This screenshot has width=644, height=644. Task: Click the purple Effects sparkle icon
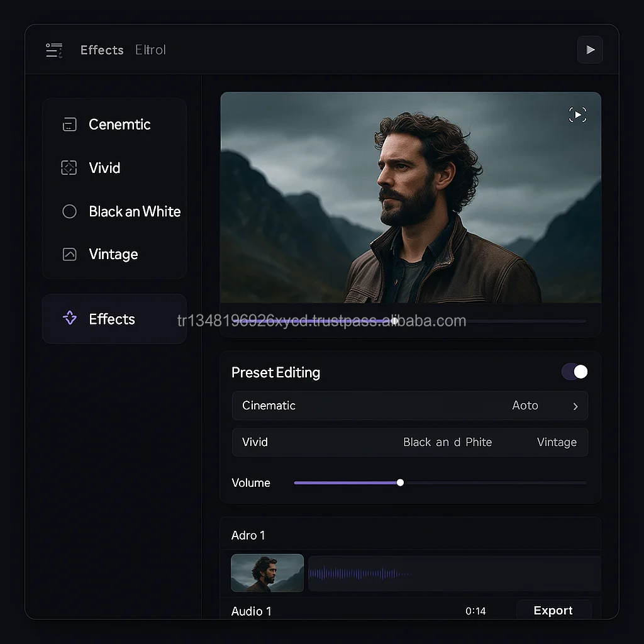[x=70, y=318]
